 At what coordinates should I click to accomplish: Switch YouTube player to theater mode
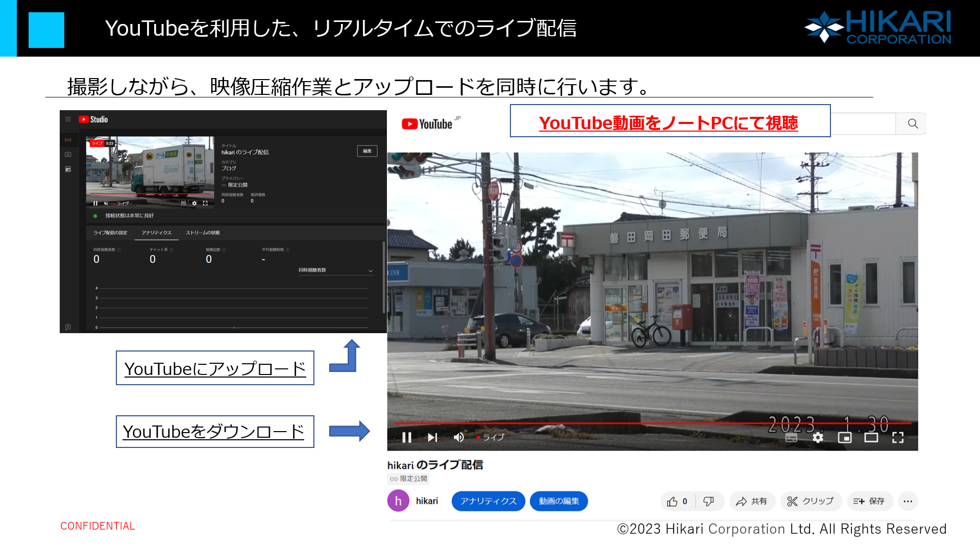coord(871,438)
